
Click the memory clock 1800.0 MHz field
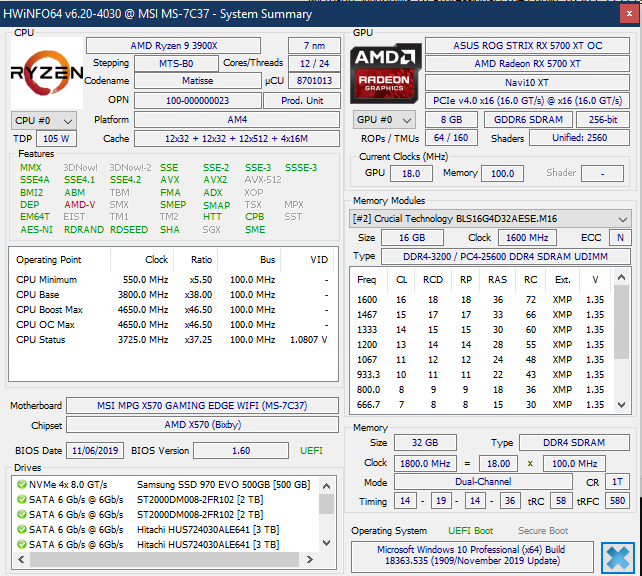425,463
